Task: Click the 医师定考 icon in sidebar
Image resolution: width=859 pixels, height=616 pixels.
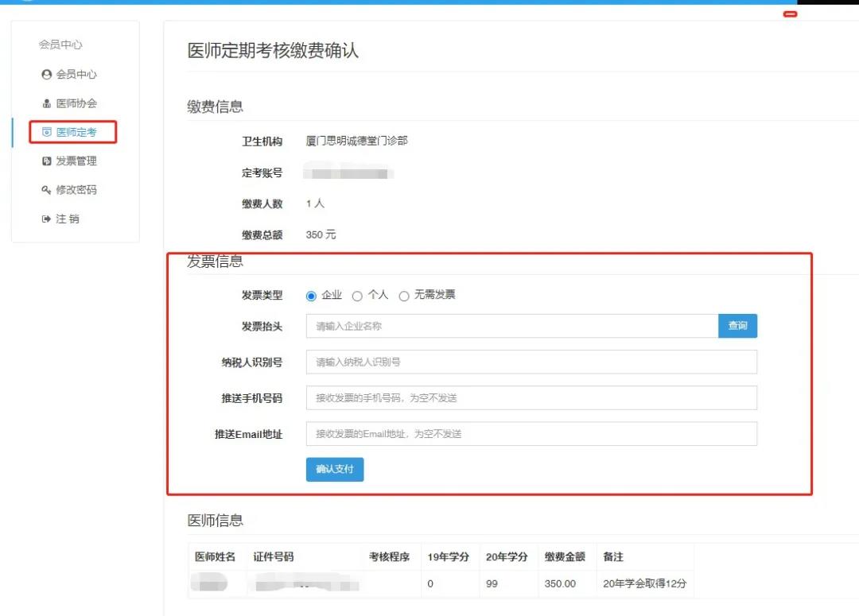Action: click(x=46, y=132)
